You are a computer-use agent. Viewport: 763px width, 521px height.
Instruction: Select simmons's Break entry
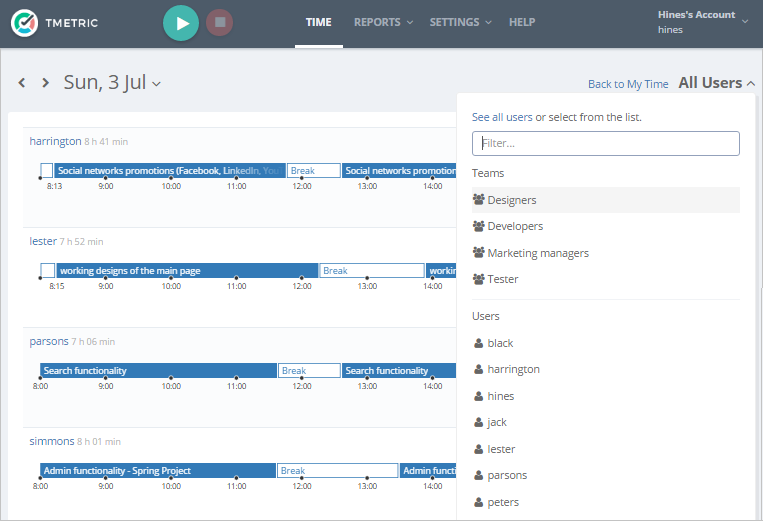coord(338,471)
